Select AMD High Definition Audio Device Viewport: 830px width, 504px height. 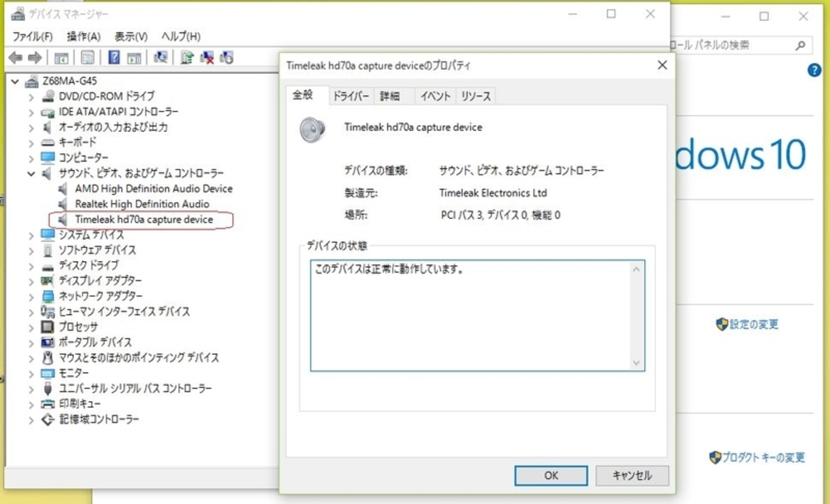coord(153,189)
